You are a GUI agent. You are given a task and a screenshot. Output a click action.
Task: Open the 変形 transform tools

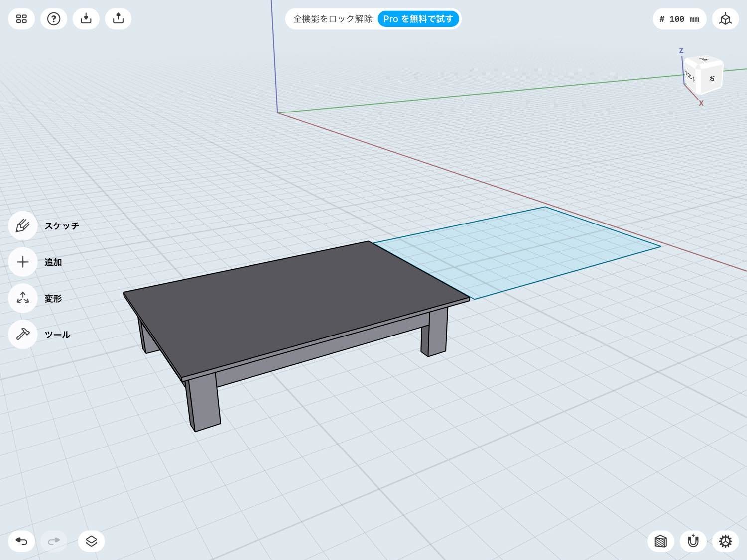click(23, 298)
